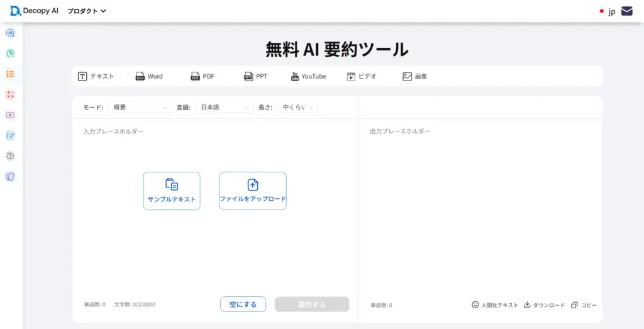644x329 pixels.
Task: Open the blue notepad writing icon
Action: tap(10, 135)
